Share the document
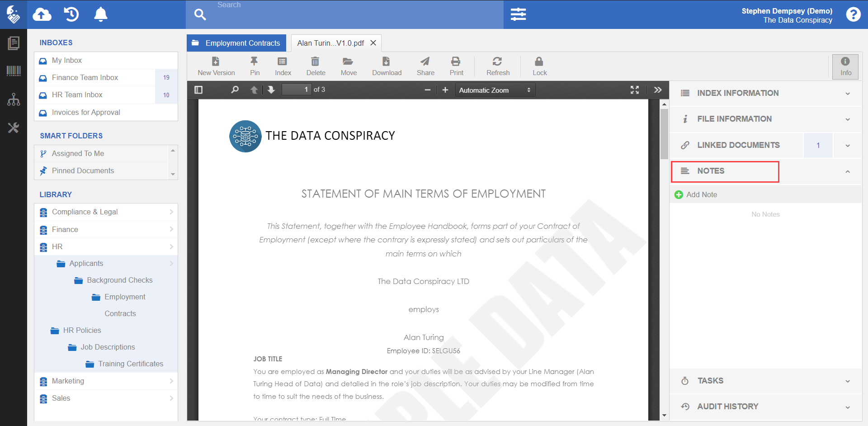 425,66
